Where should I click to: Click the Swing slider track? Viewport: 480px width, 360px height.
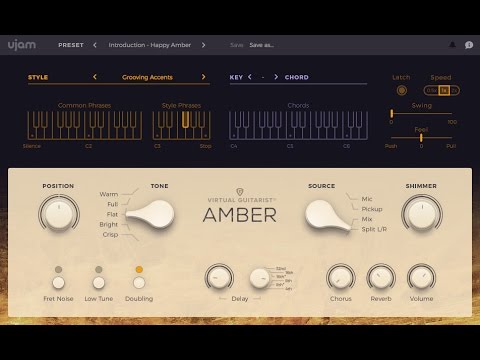pyautogui.click(x=421, y=114)
